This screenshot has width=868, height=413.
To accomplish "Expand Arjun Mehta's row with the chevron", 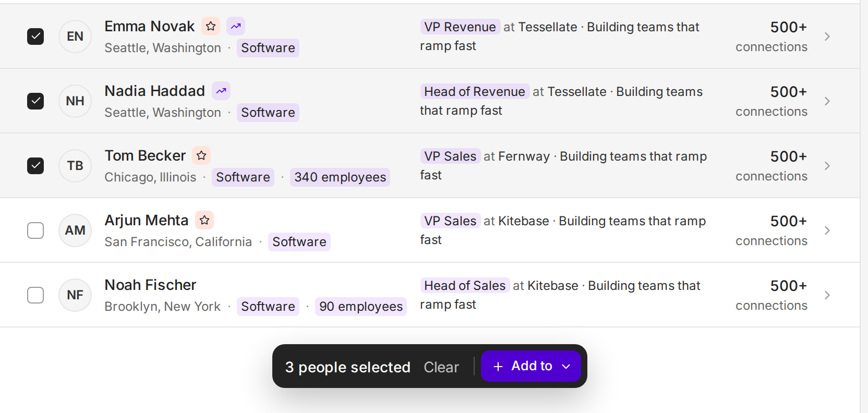I will [x=827, y=230].
